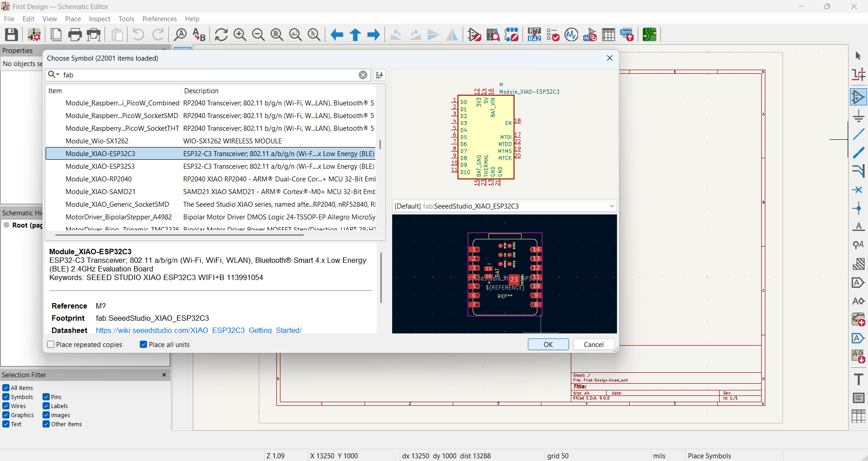Viewport: 868px width, 461px height.
Task: Generate Bill of Materials icon
Action: point(627,34)
